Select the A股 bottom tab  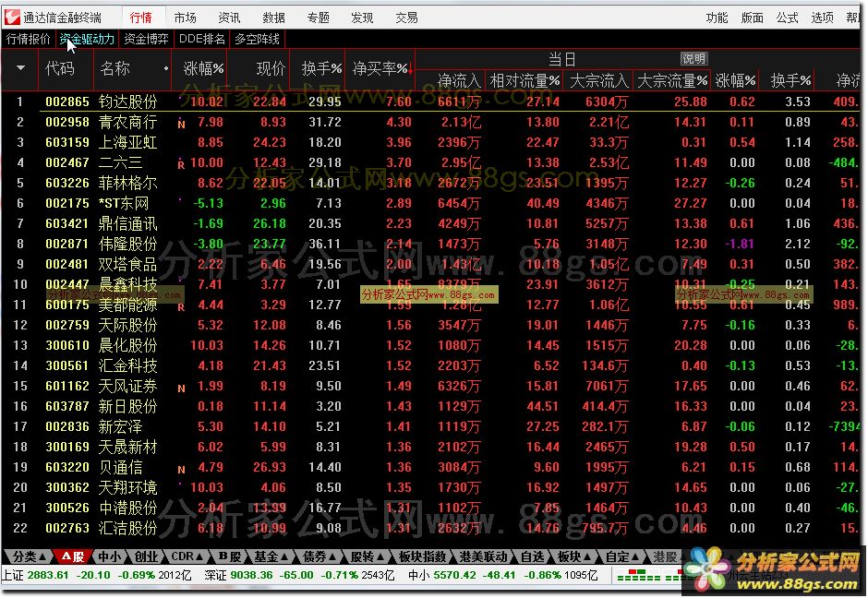(x=73, y=556)
